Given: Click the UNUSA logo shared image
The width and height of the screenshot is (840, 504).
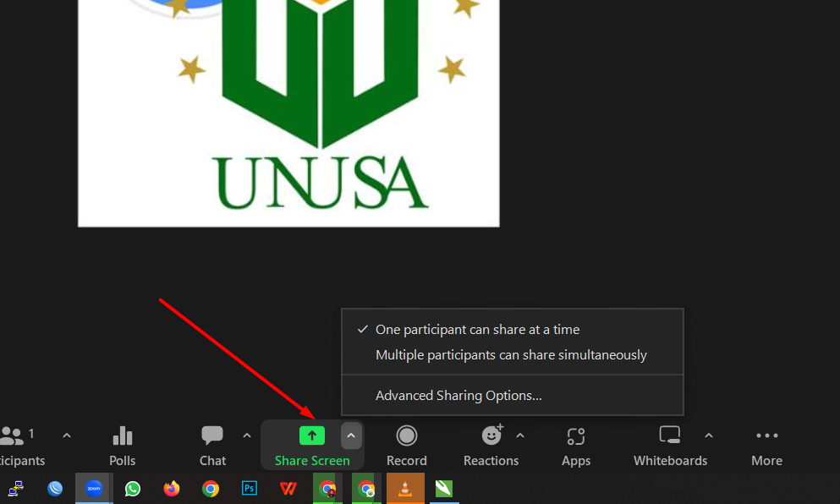Looking at the screenshot, I should pos(288,113).
